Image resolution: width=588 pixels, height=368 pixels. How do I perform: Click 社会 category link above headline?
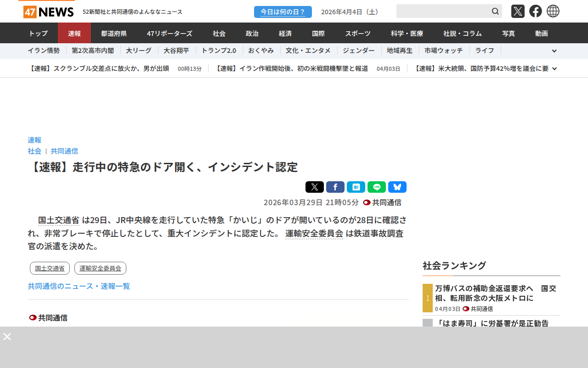click(34, 151)
